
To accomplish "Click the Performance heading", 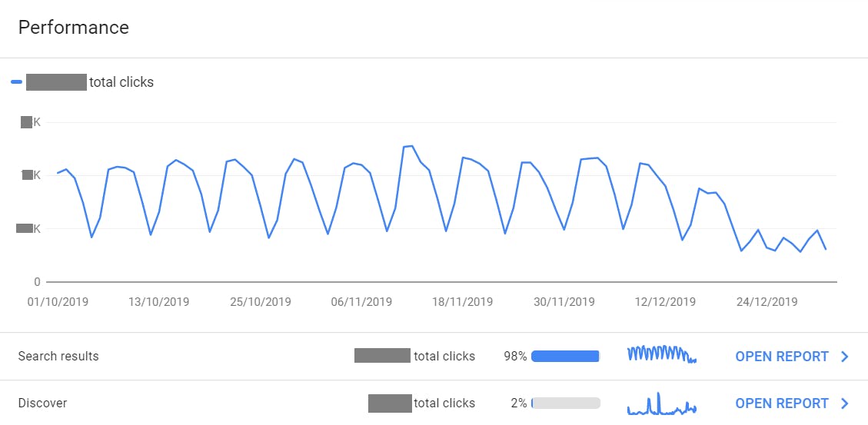I will pyautogui.click(x=74, y=28).
